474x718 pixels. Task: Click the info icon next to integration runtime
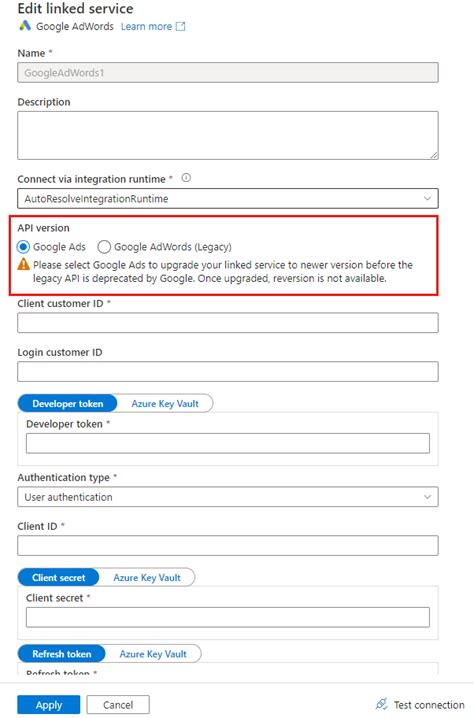[186, 178]
